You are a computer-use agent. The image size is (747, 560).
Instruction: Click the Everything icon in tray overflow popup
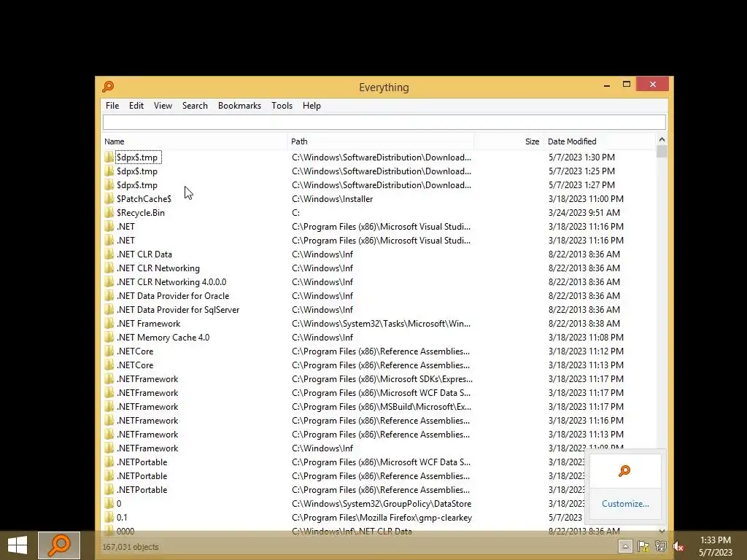point(624,471)
